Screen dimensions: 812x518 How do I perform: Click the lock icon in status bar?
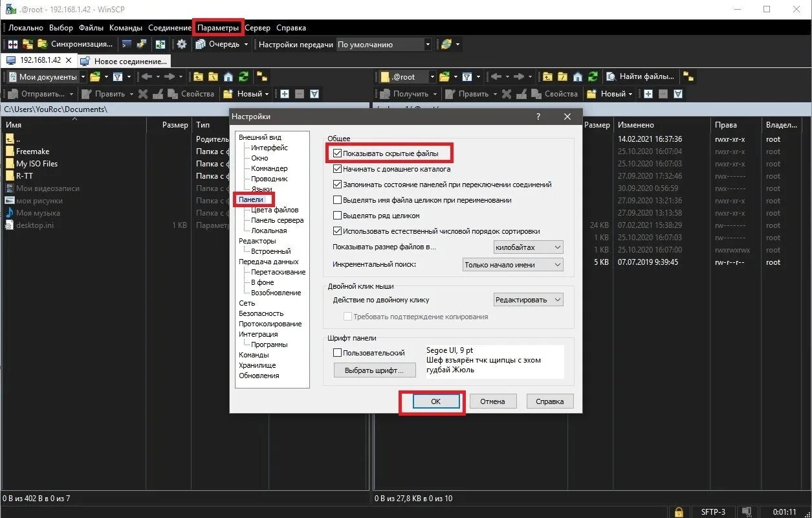679,512
